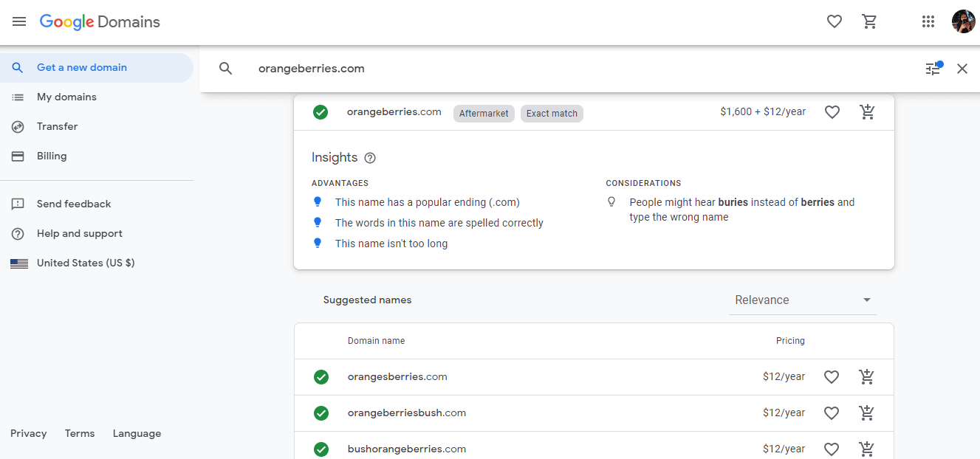Open the hamburger main menu
980x459 pixels.
click(x=19, y=22)
